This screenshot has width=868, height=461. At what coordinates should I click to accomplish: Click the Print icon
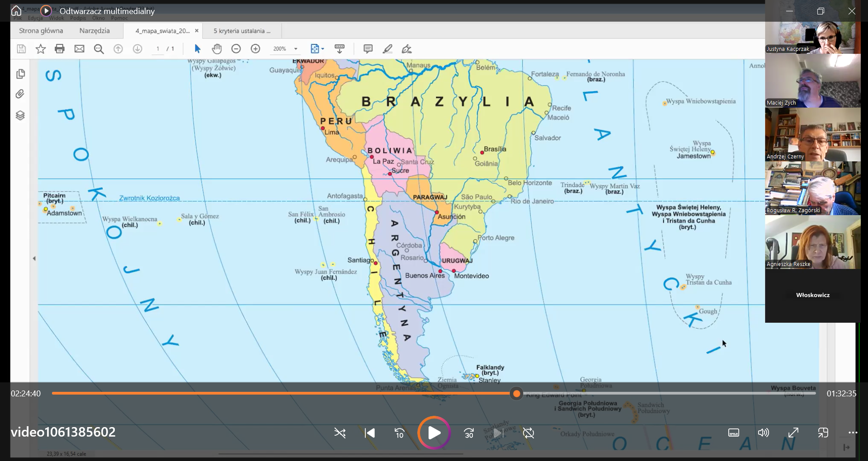(60, 49)
